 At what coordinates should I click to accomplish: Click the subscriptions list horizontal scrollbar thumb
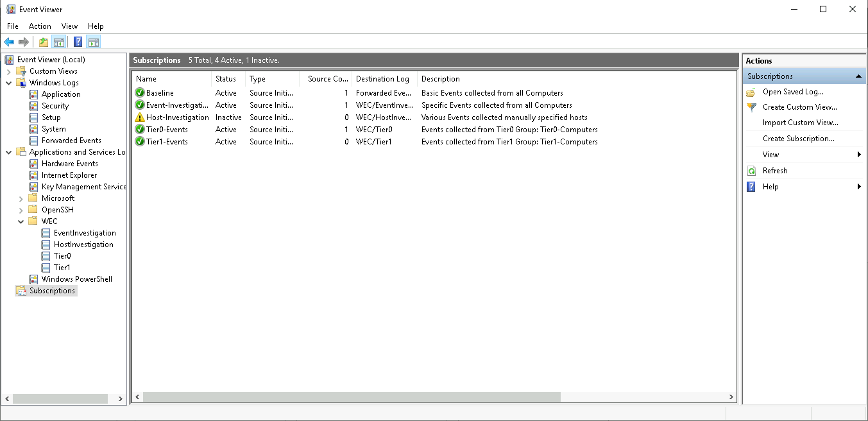click(352, 397)
